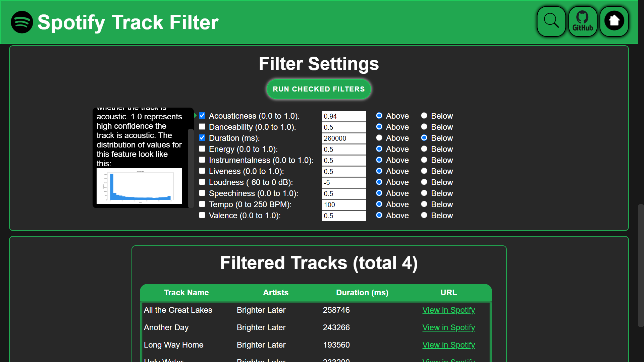644x362 pixels.
Task: Click the Spotify Track Filter title
Action: [128, 22]
